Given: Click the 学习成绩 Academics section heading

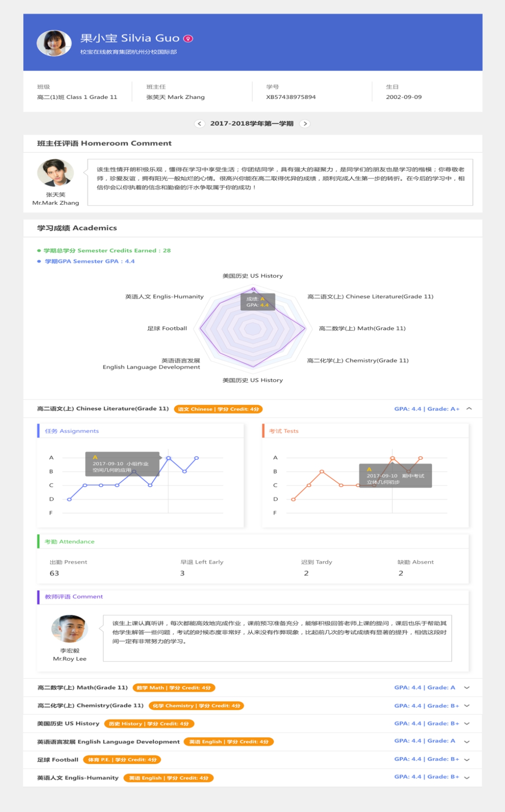Looking at the screenshot, I should click(77, 228).
